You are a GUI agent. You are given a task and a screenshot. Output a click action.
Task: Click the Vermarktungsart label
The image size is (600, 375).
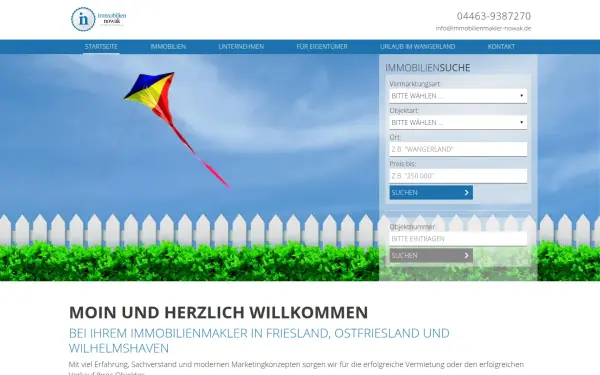[x=415, y=84]
